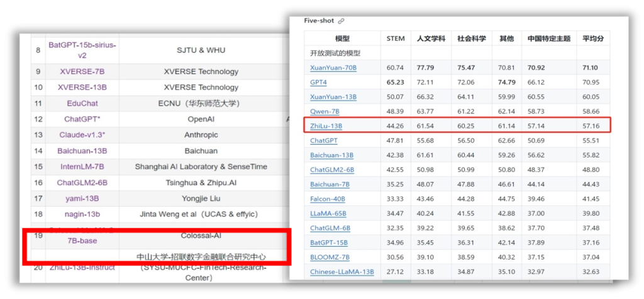Open the XVERSE-7B leaderboard entry
This screenshot has height=299, width=644.
point(82,72)
